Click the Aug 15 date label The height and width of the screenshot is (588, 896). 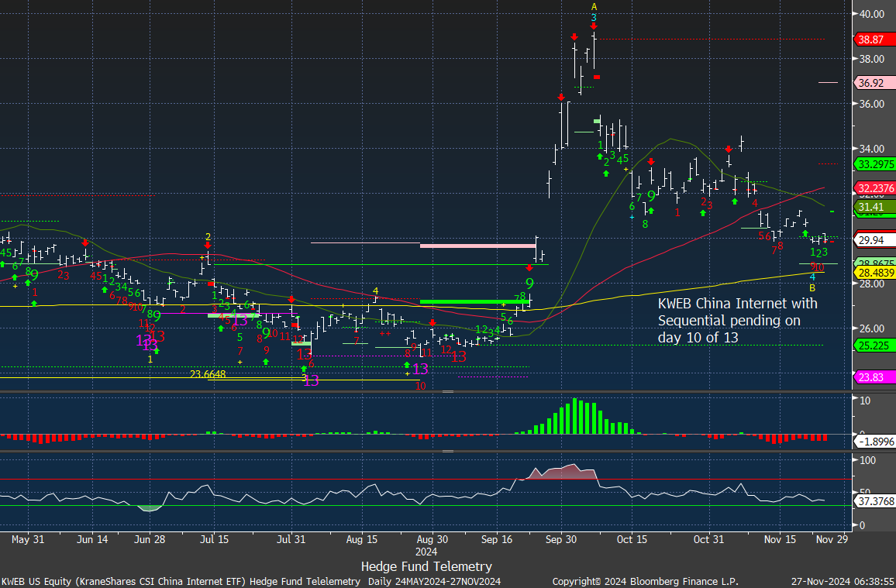point(362,539)
